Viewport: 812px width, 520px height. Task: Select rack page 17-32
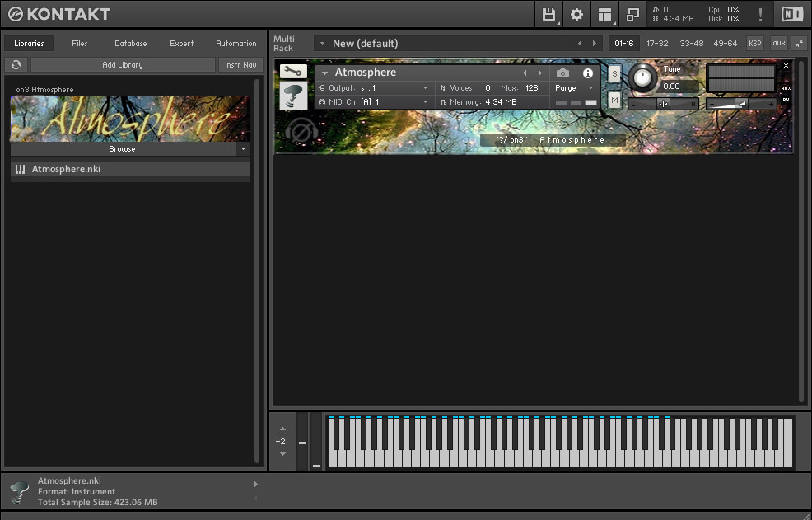(x=657, y=44)
